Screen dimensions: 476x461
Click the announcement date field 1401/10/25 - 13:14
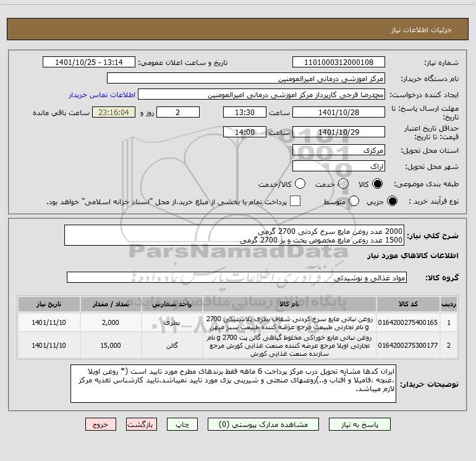click(89, 62)
